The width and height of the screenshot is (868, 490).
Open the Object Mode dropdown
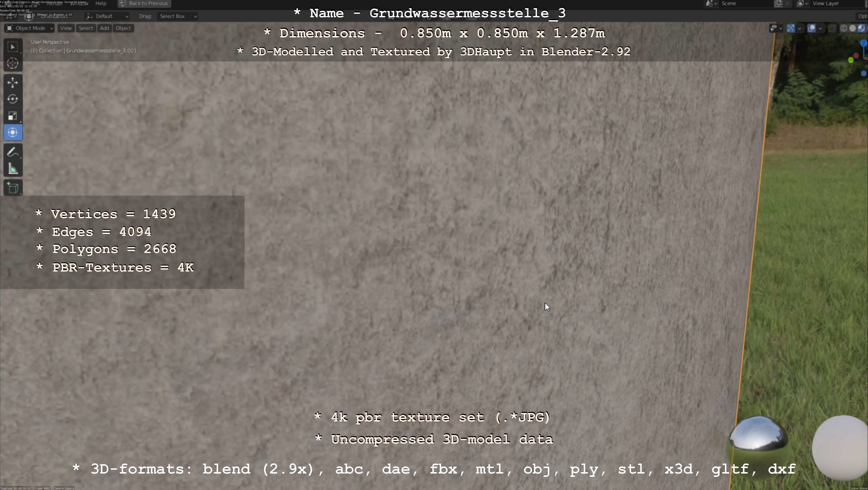click(x=30, y=28)
